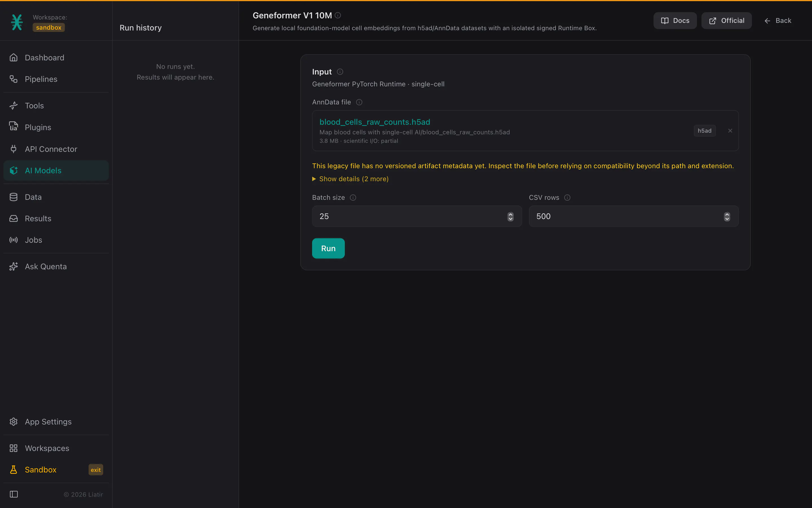
Task: Open the API Connector plug icon
Action: (x=14, y=149)
